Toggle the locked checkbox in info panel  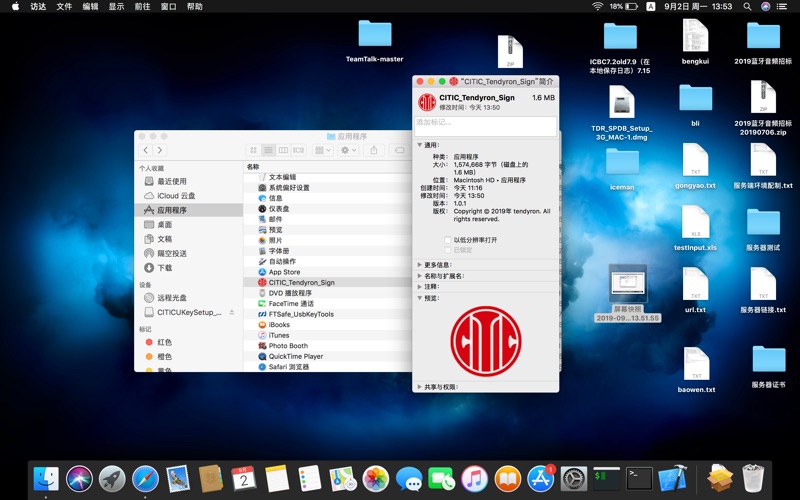tap(447, 250)
